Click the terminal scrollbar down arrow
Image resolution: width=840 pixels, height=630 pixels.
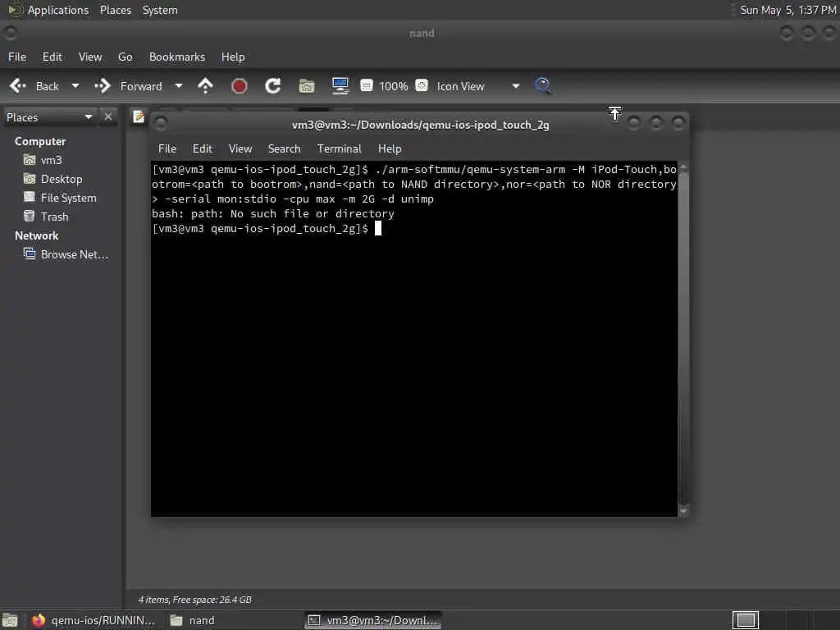(683, 511)
